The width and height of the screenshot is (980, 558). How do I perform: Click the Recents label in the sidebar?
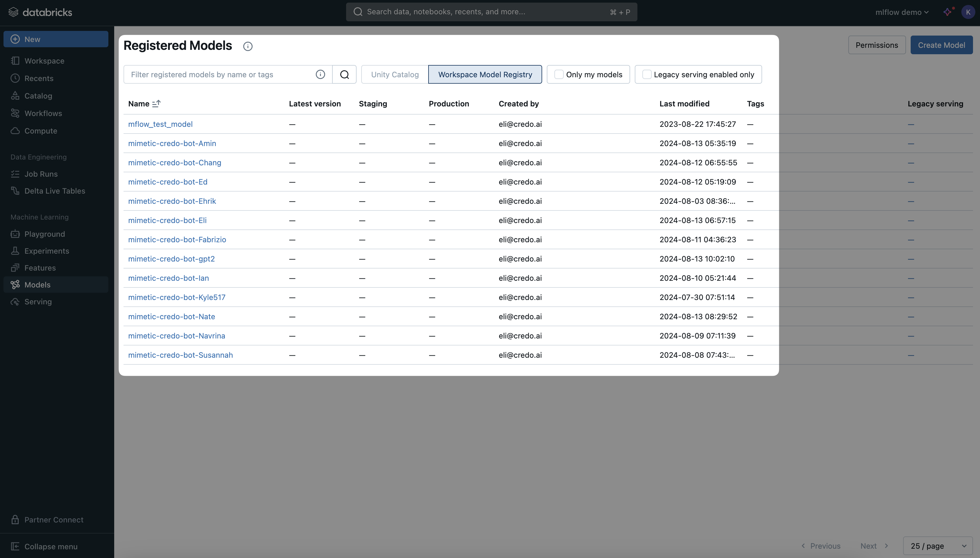39,78
